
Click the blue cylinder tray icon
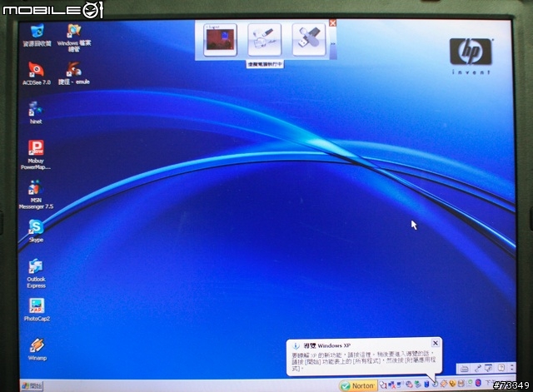tap(426, 385)
